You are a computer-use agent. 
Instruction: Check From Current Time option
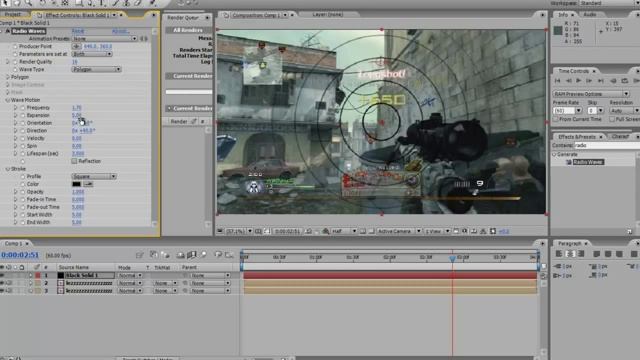556,119
